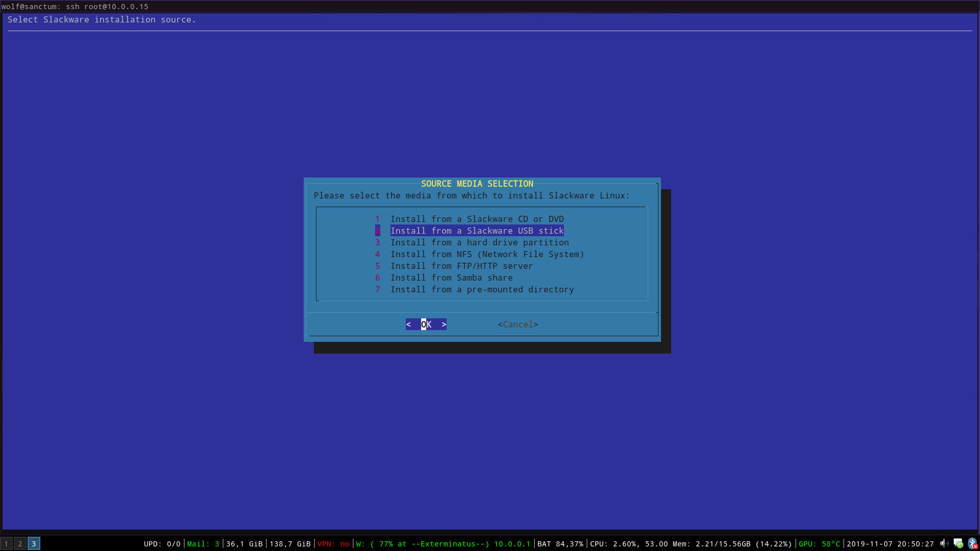Click the VPN: no status entry
This screenshot has height=551, width=980.
pos(333,544)
